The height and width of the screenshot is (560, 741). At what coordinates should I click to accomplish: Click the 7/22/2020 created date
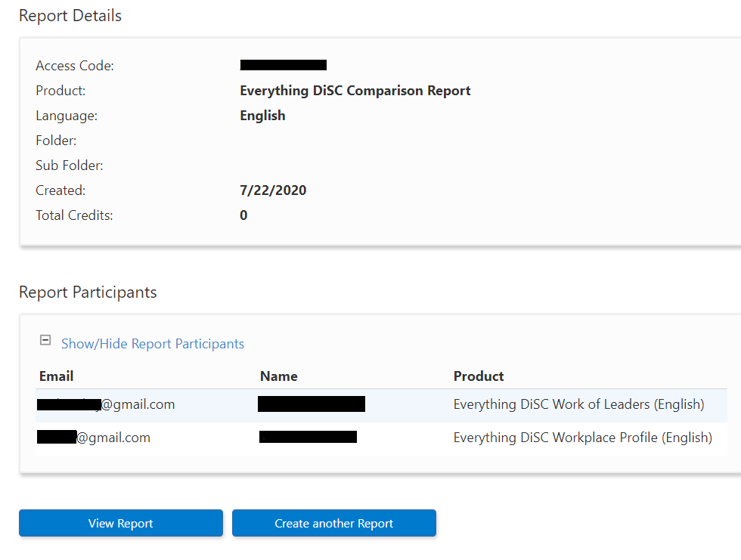click(273, 190)
